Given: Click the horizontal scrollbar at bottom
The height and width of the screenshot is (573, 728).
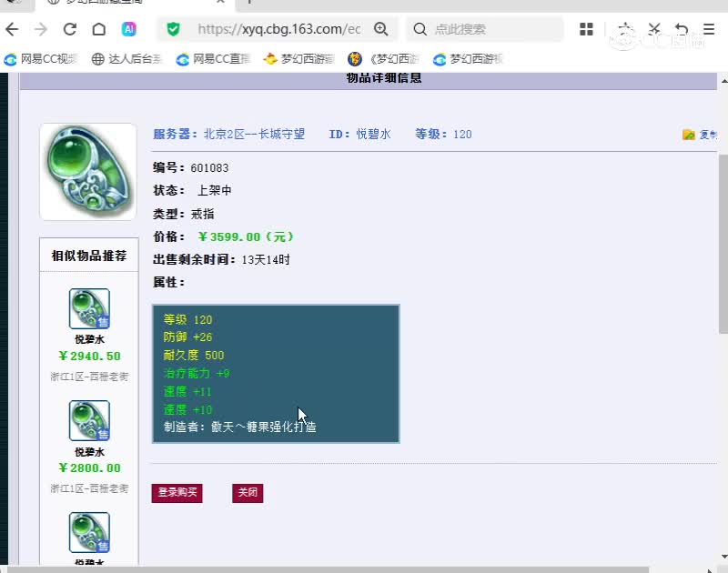Looking at the screenshot, I should [328, 569].
